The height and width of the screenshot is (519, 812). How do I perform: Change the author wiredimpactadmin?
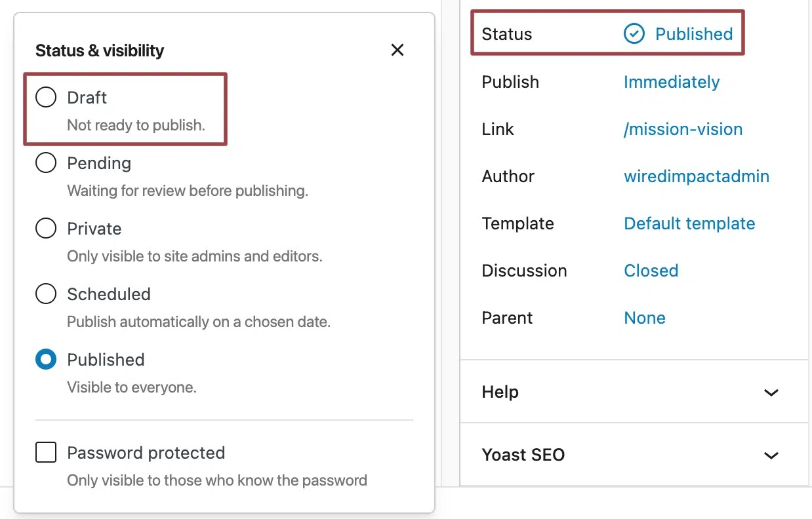(697, 176)
